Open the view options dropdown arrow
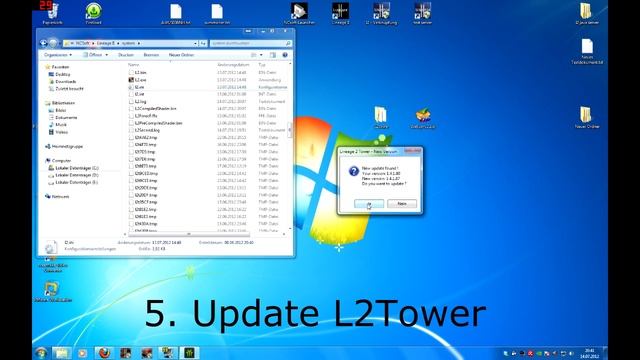This screenshot has height=360, width=640. 261,55
